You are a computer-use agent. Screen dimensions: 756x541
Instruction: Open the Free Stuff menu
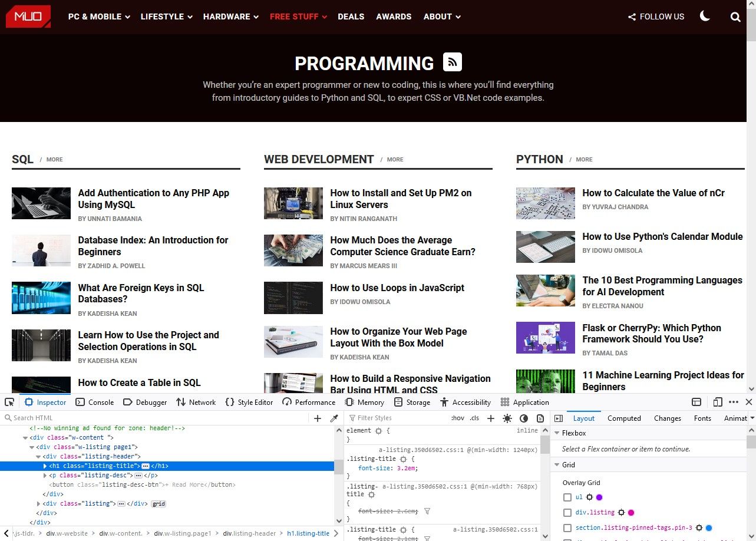[298, 17]
